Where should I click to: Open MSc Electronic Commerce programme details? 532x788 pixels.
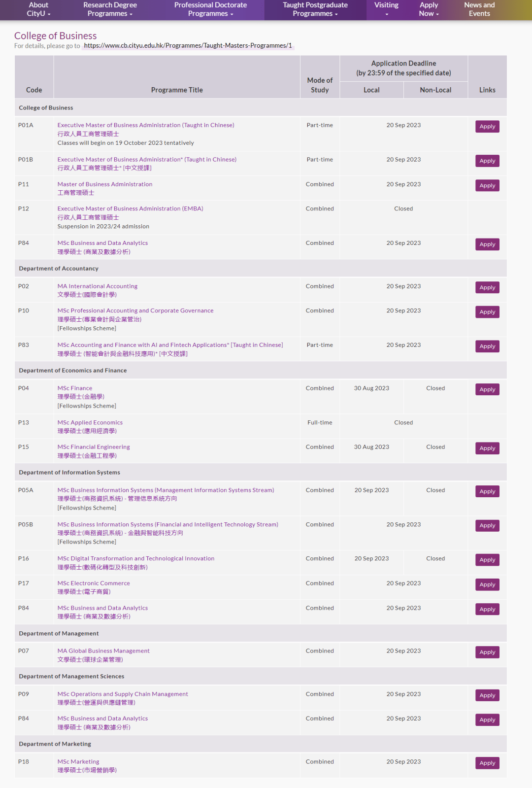pos(94,583)
